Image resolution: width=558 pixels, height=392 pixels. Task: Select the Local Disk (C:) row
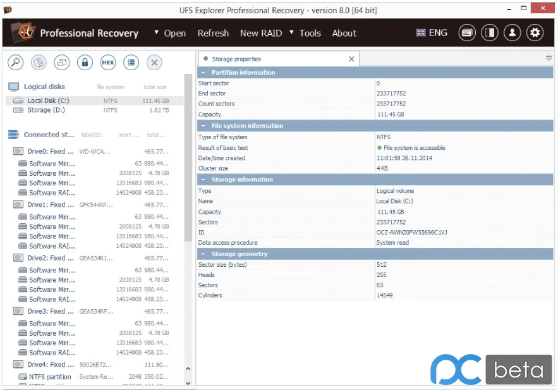[95, 101]
